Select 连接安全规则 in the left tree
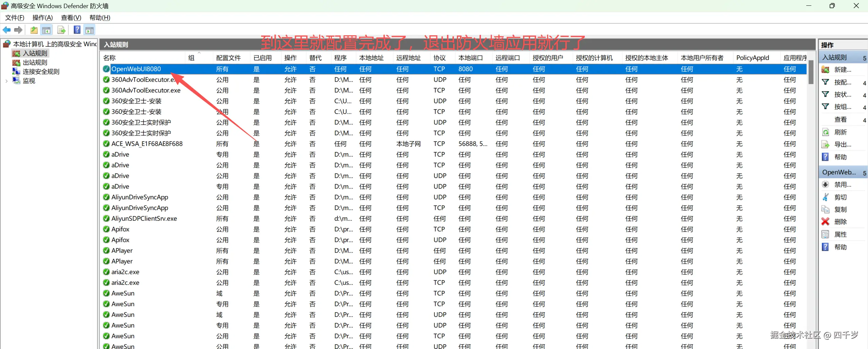The image size is (868, 349). (41, 72)
